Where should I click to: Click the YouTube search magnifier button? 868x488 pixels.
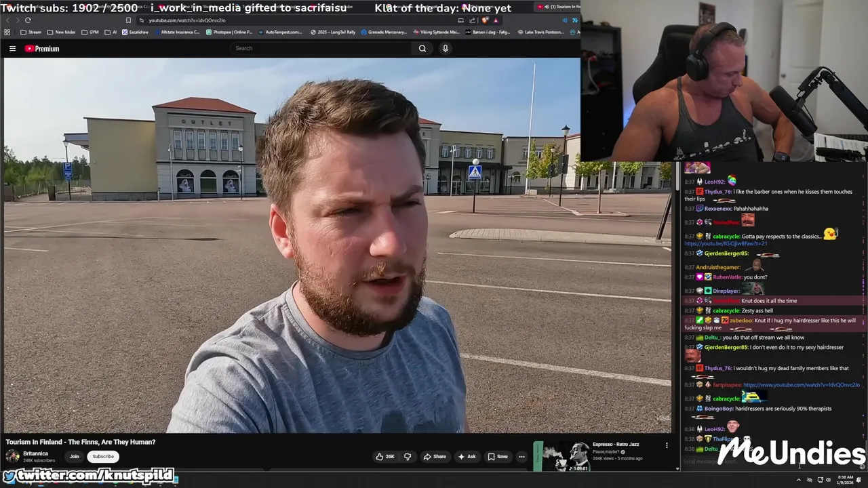(422, 48)
